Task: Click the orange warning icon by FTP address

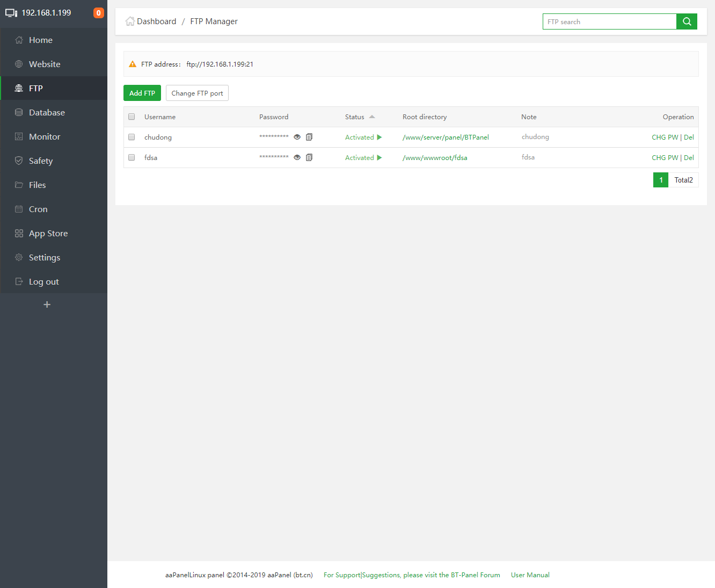Action: click(x=133, y=64)
